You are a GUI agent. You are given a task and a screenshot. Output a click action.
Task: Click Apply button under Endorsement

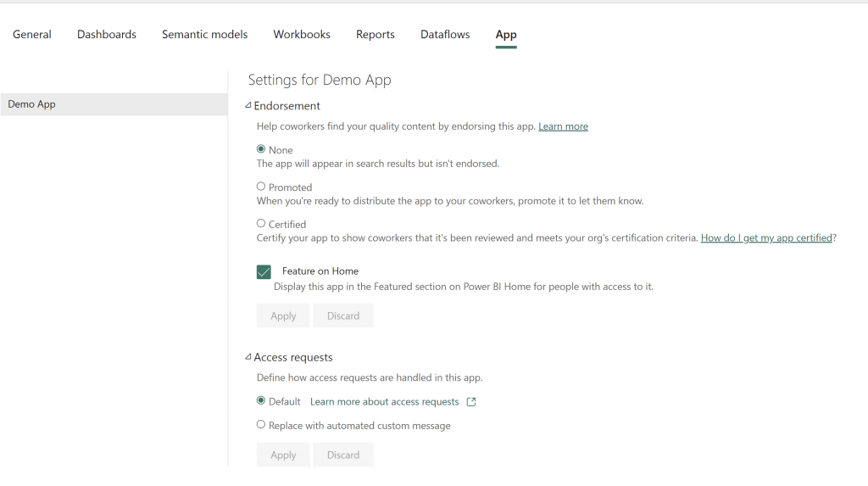tap(283, 316)
